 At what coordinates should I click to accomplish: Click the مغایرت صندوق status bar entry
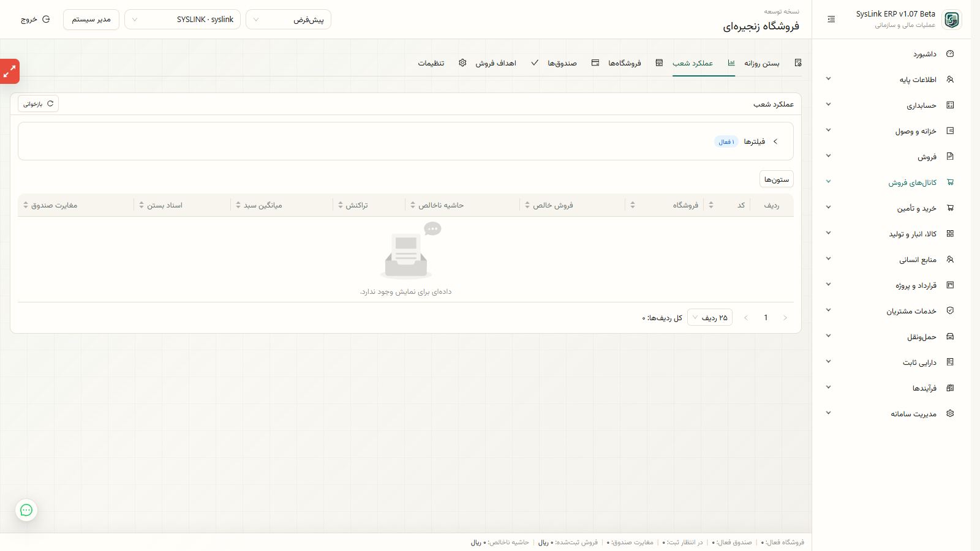tap(630, 542)
